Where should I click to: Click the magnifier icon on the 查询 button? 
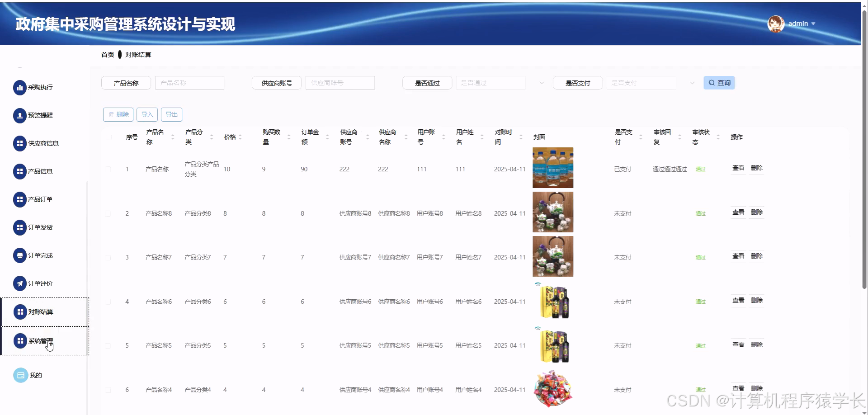coord(711,82)
